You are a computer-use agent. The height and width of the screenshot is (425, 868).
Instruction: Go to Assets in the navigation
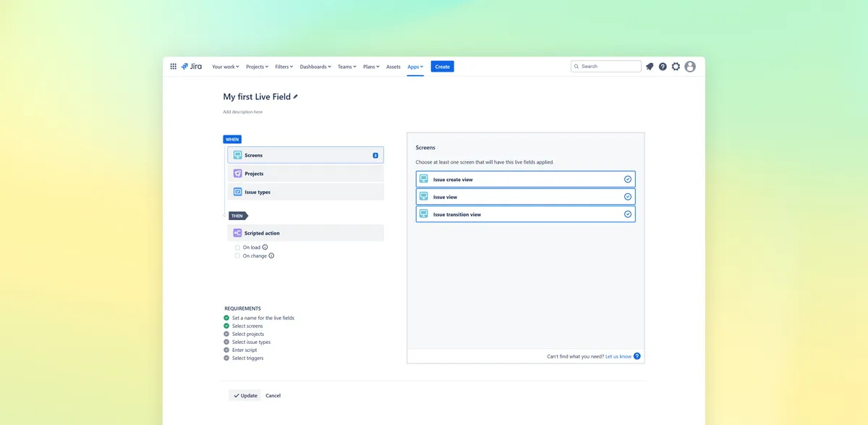tap(393, 67)
